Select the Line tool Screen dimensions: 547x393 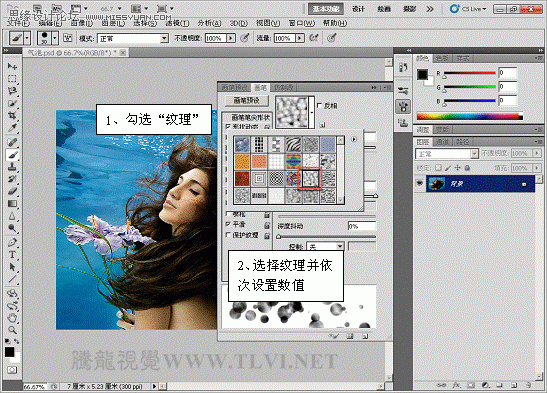point(12,279)
